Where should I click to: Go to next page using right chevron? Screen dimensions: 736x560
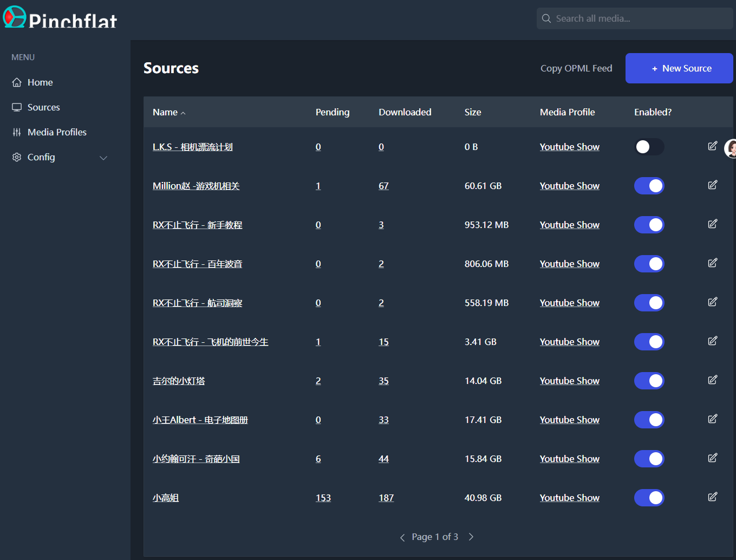tap(471, 537)
